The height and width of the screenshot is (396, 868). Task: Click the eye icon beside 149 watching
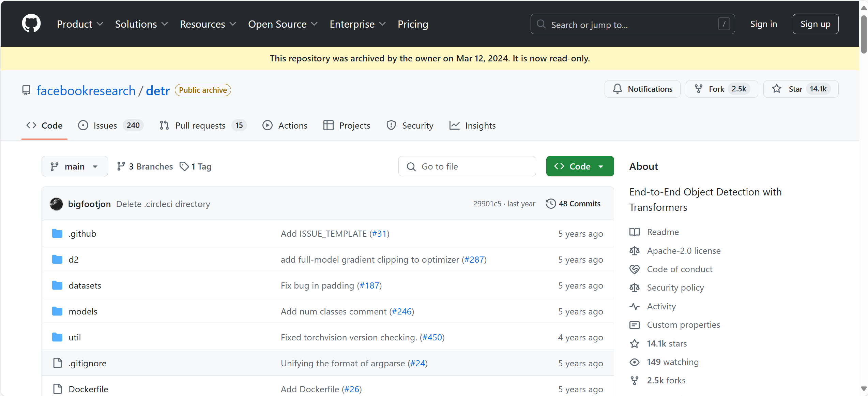coord(635,362)
